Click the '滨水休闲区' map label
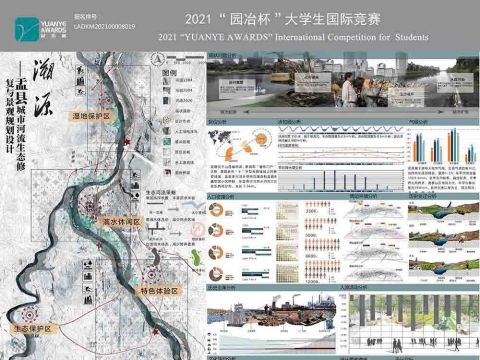 click(121, 222)
